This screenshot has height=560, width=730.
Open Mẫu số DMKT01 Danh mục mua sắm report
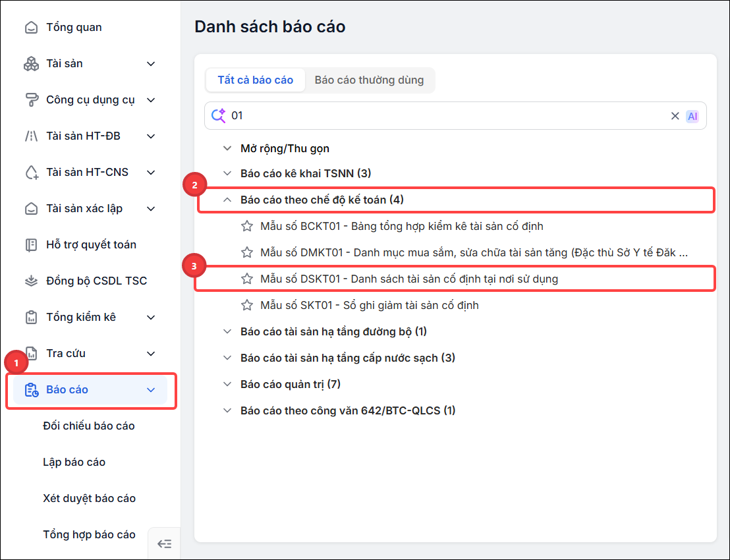(474, 253)
